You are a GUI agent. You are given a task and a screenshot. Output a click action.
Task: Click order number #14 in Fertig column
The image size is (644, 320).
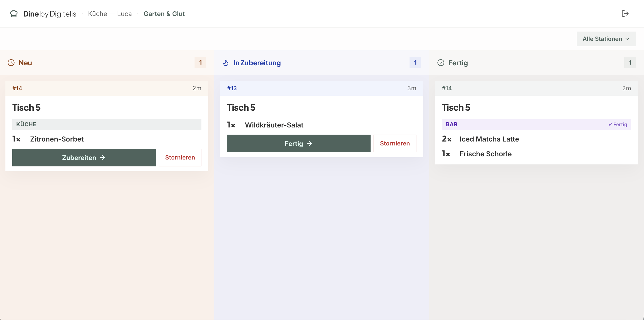[447, 88]
